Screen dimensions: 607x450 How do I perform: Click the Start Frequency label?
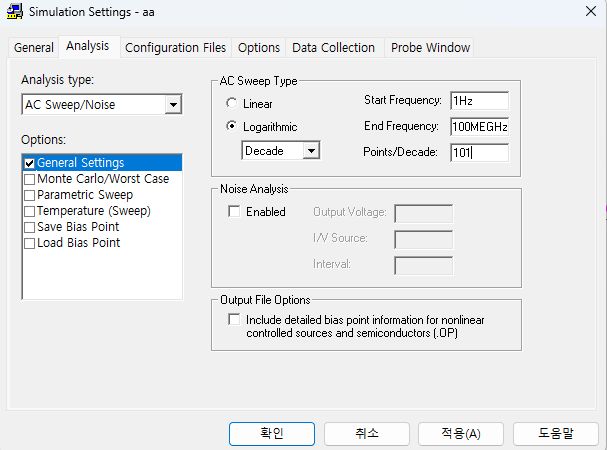click(x=403, y=100)
